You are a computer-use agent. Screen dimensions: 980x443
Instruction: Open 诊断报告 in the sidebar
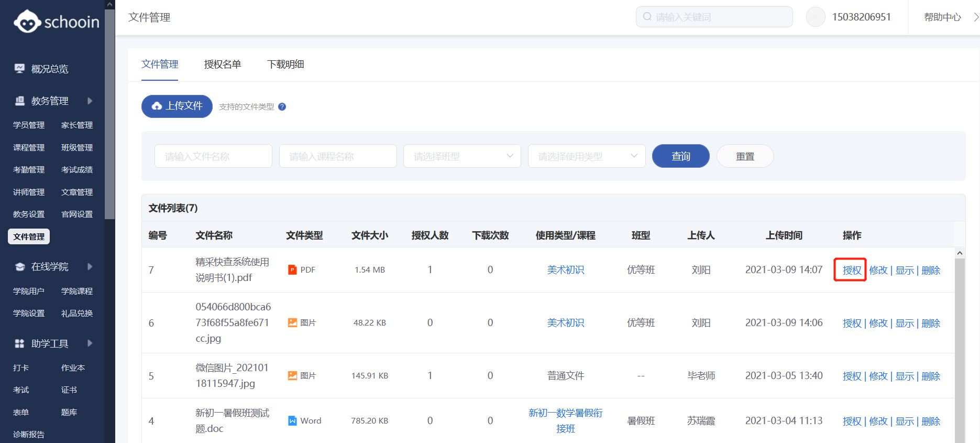click(29, 434)
